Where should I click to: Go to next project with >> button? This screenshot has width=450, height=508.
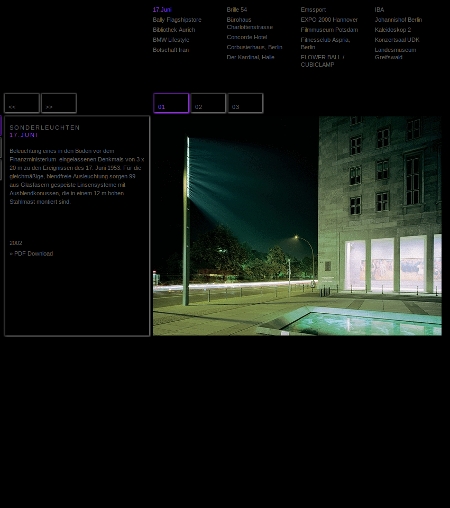(x=59, y=103)
